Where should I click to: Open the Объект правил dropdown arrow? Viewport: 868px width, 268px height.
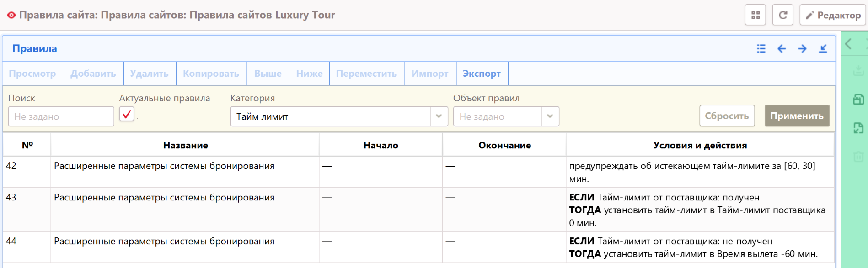pyautogui.click(x=550, y=116)
